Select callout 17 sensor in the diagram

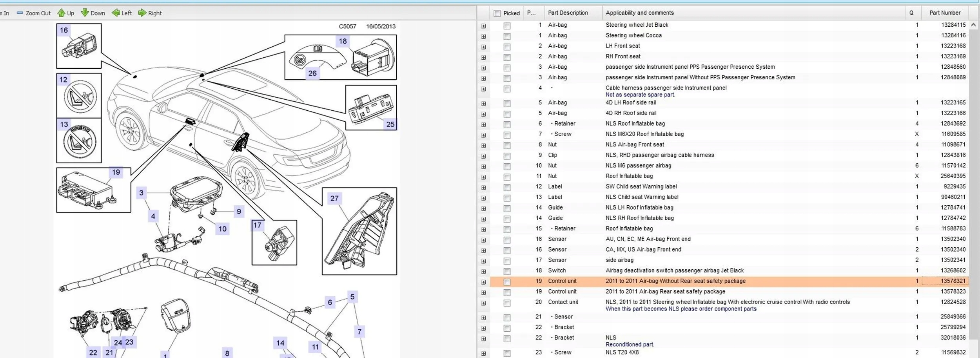coord(258,225)
